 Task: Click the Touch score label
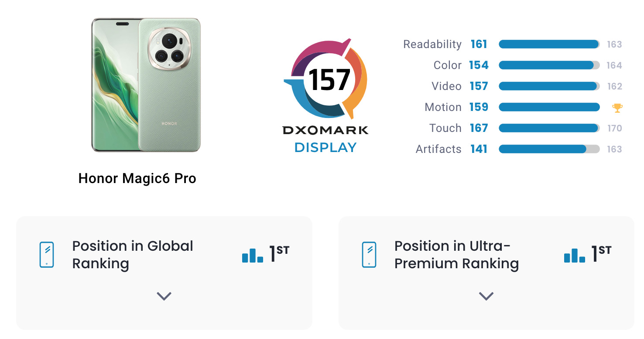pos(445,128)
